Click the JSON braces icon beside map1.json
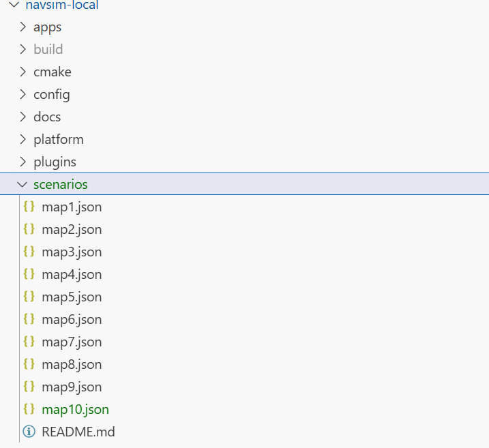The image size is (489, 448). 29,207
